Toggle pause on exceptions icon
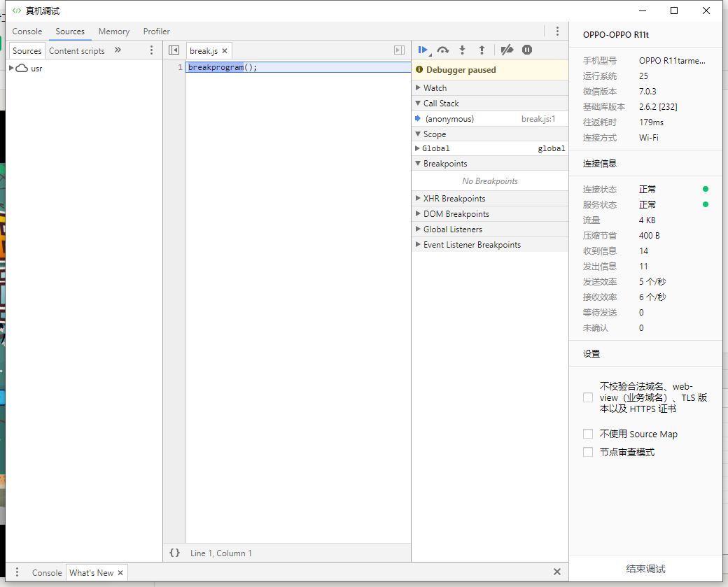Viewport: 728px width, 587px height. pos(527,50)
